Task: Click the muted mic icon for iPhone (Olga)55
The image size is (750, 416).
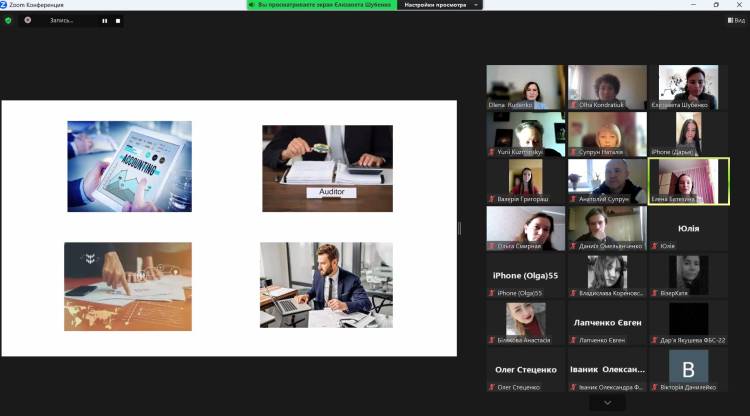Action: (492, 293)
